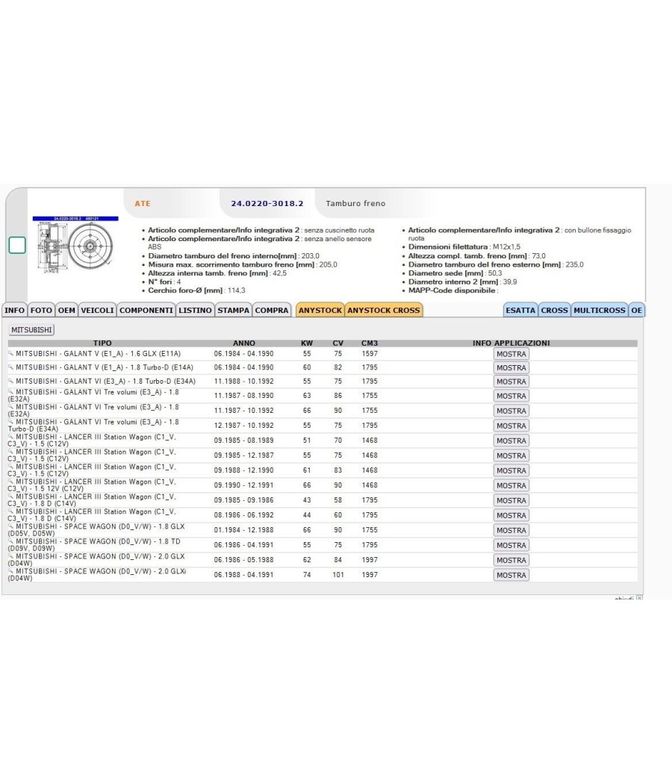This screenshot has height=784, width=672.
Task: Click magnifier icon beside Galant V 1.8 Turbo-D (E14A)
Action: [10, 367]
